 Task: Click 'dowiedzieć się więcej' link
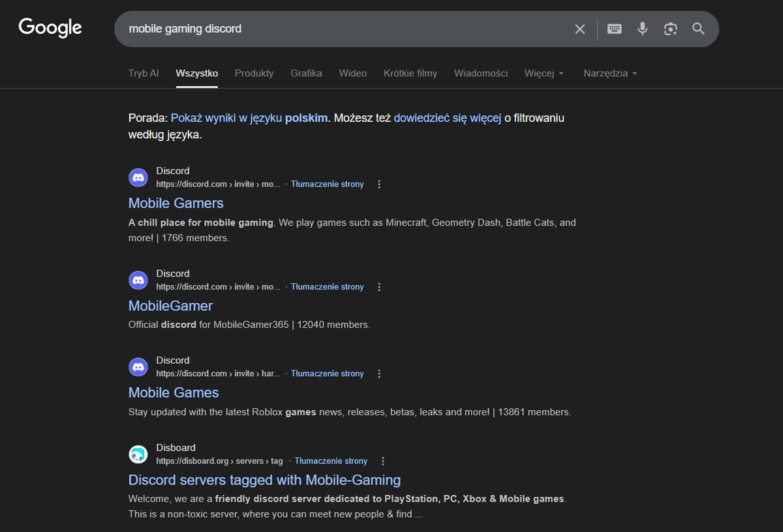(x=448, y=118)
